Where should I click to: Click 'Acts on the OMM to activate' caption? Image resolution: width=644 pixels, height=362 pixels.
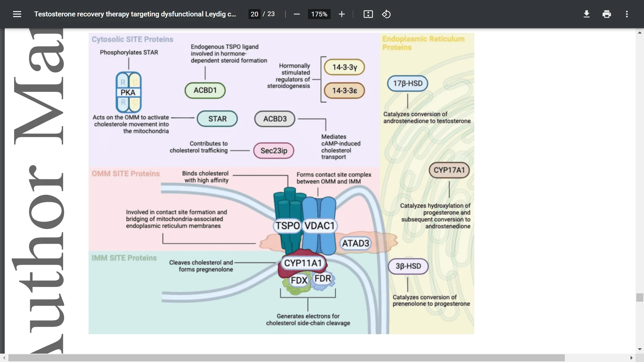tap(131, 124)
